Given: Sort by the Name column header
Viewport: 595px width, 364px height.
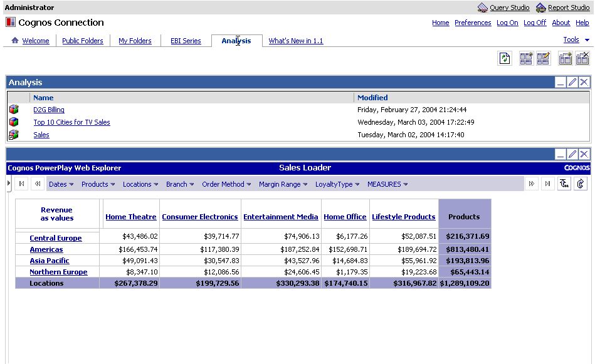Looking at the screenshot, I should pyautogui.click(x=43, y=98).
